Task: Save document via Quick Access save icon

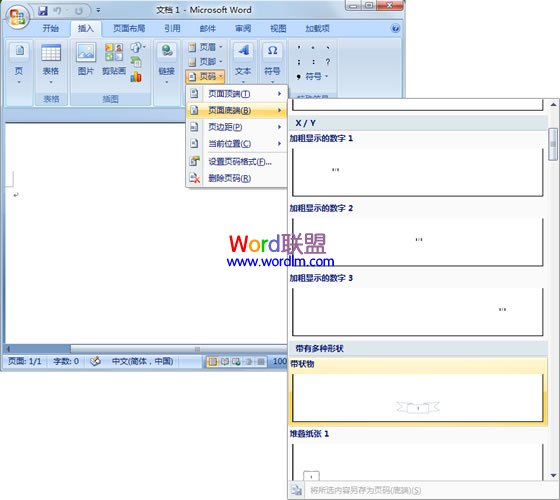Action: (43, 11)
